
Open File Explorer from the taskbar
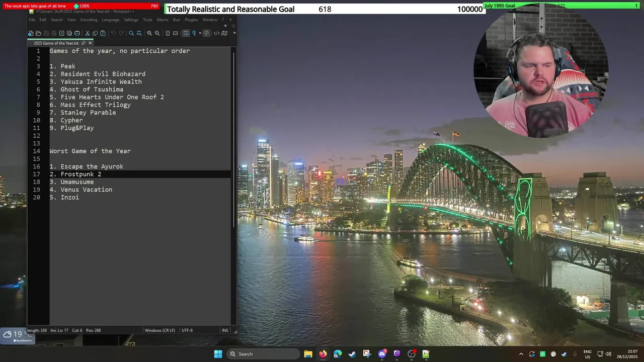tap(308, 354)
